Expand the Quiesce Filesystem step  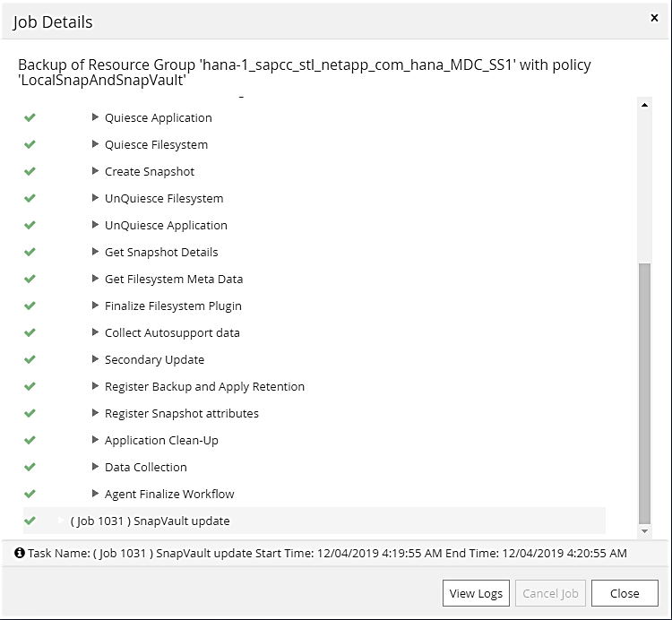point(96,144)
